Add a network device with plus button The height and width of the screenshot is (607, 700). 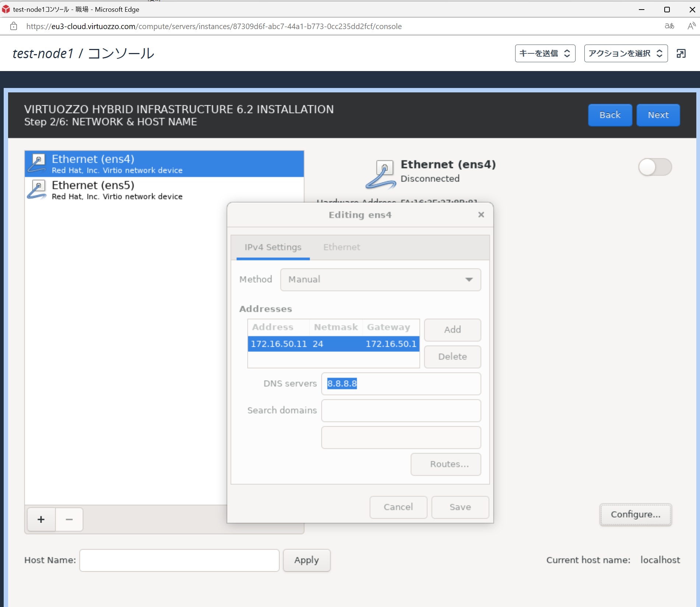click(x=41, y=519)
